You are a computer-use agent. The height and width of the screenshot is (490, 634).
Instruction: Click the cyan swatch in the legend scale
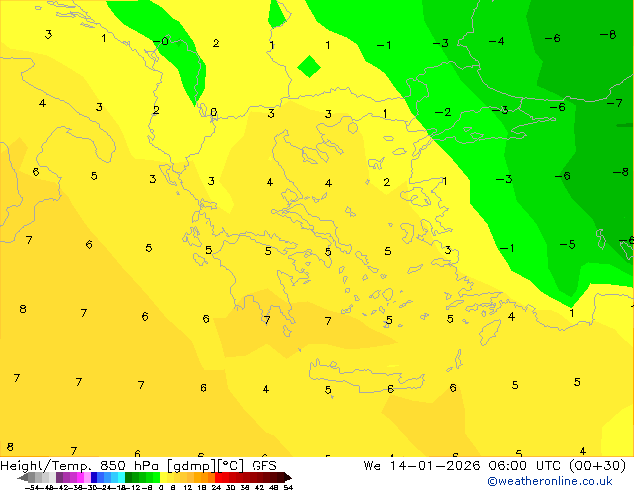(x=121, y=477)
